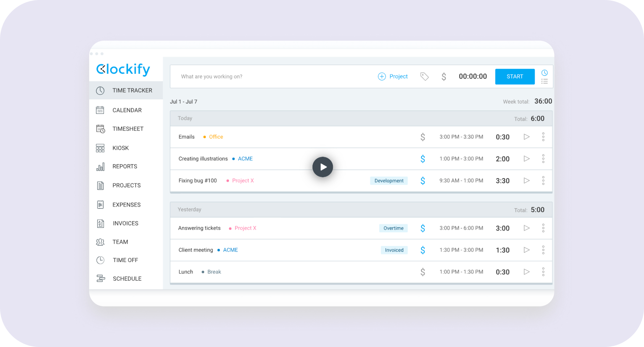This screenshot has height=347, width=644.
Task: Switch to manual entry list mode
Action: tap(544, 81)
